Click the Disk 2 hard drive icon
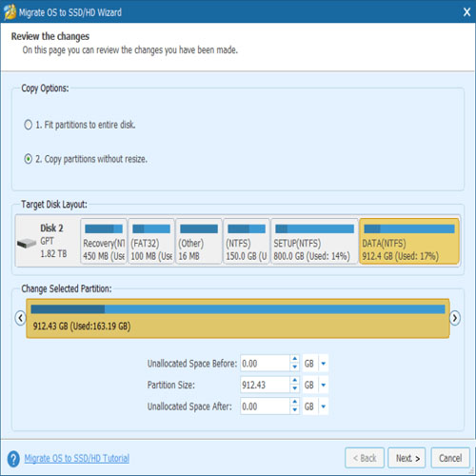This screenshot has height=476, width=476. [x=27, y=244]
